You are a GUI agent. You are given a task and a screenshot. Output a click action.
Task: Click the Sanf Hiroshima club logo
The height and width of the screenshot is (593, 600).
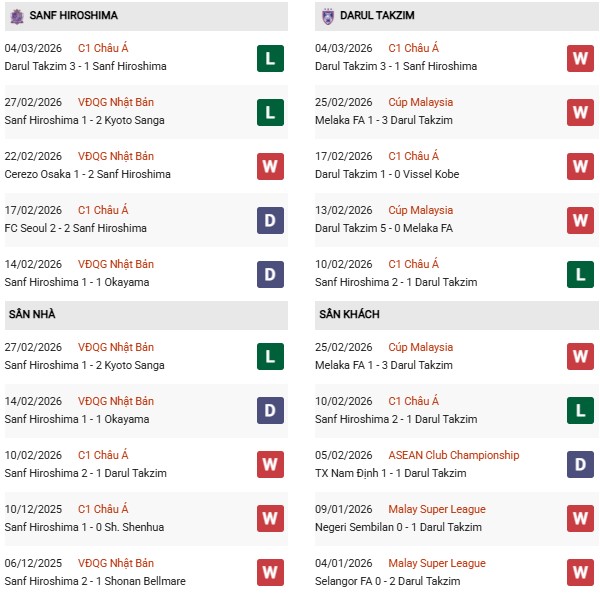tap(15, 16)
